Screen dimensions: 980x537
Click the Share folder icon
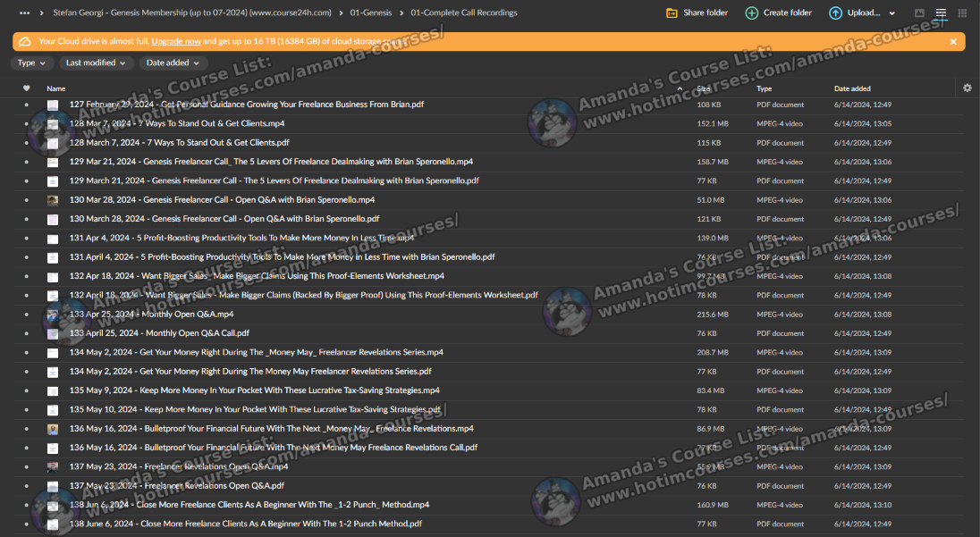[x=672, y=13]
